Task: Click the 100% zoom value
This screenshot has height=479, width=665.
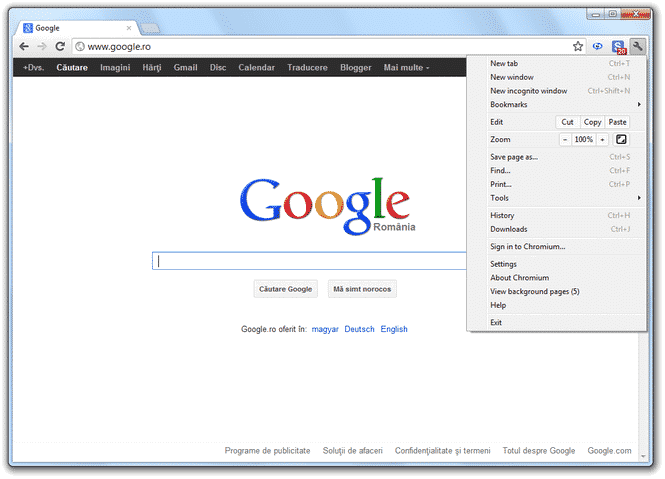Action: [584, 139]
